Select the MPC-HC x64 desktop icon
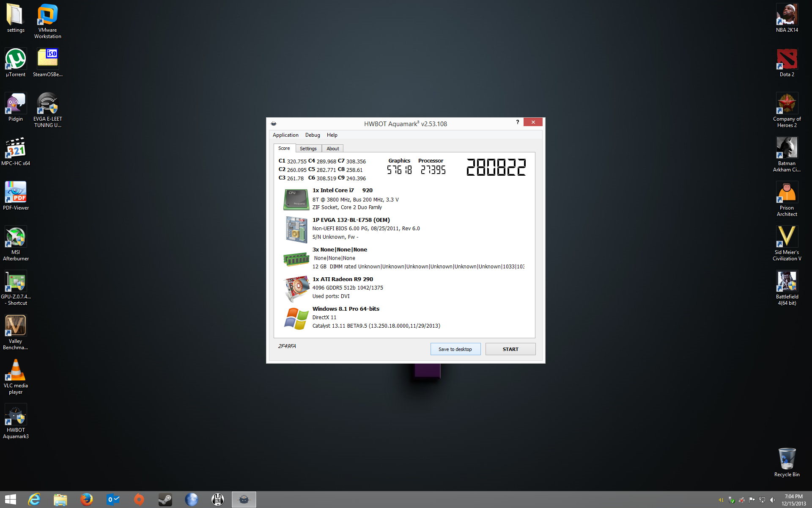 [16, 151]
